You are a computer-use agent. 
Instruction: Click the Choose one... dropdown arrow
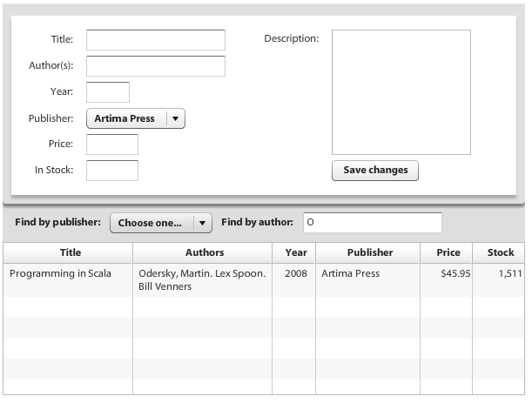tap(203, 223)
